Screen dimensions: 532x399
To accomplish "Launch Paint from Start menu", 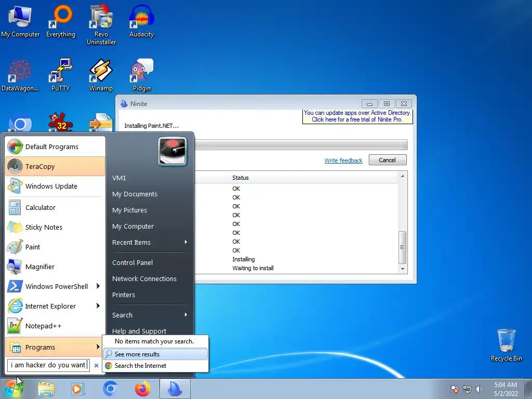I will [x=55, y=247].
